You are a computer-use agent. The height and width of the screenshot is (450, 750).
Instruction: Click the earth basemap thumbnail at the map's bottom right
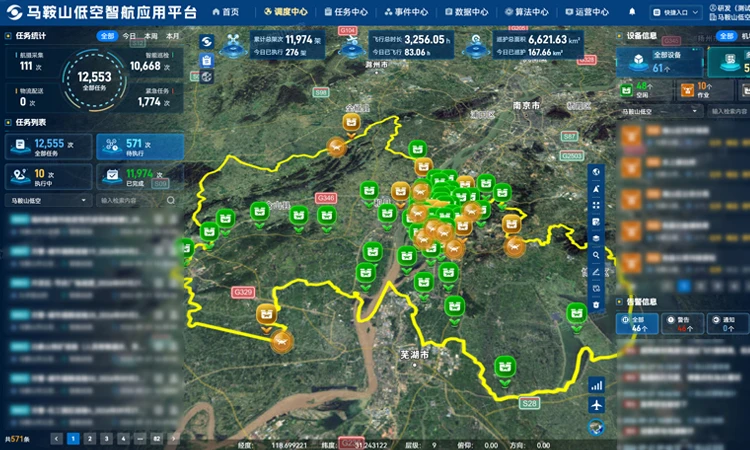pyautogui.click(x=596, y=427)
